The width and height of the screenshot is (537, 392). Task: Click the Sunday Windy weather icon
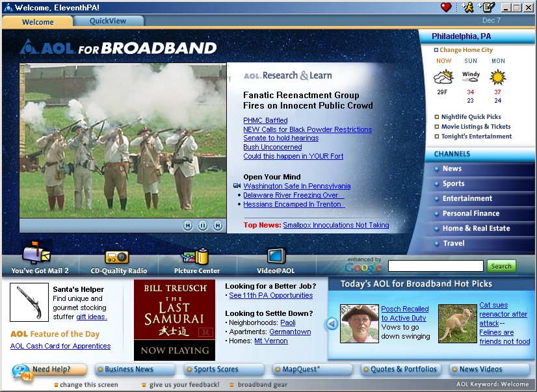tap(471, 77)
